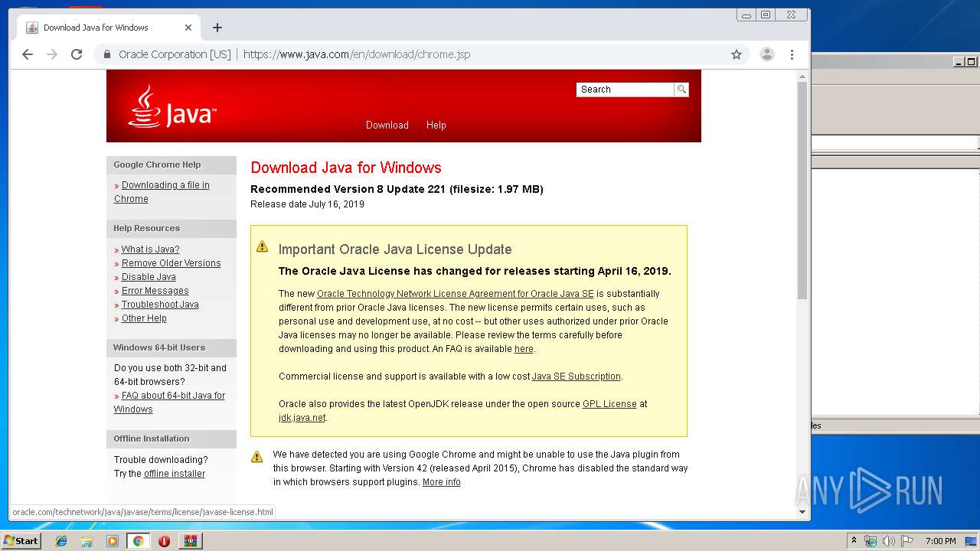Click the 'here' FAQ link
The height and width of the screenshot is (551, 980).
click(524, 349)
